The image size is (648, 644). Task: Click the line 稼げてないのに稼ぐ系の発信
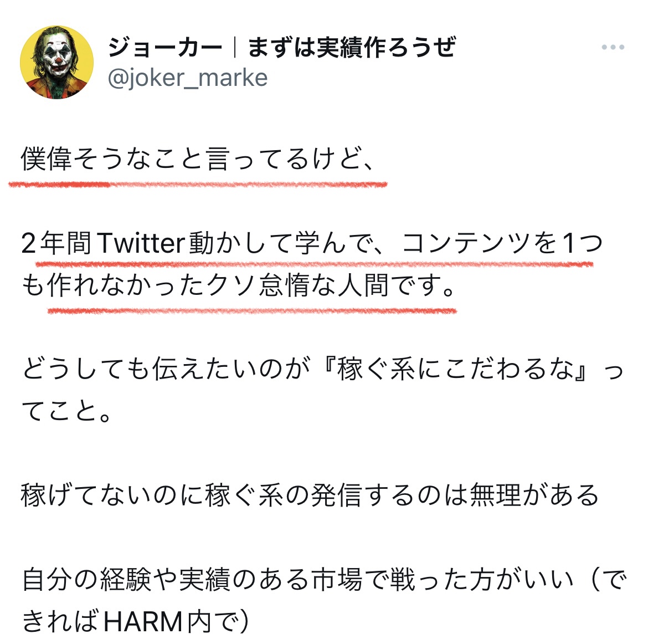192,495
